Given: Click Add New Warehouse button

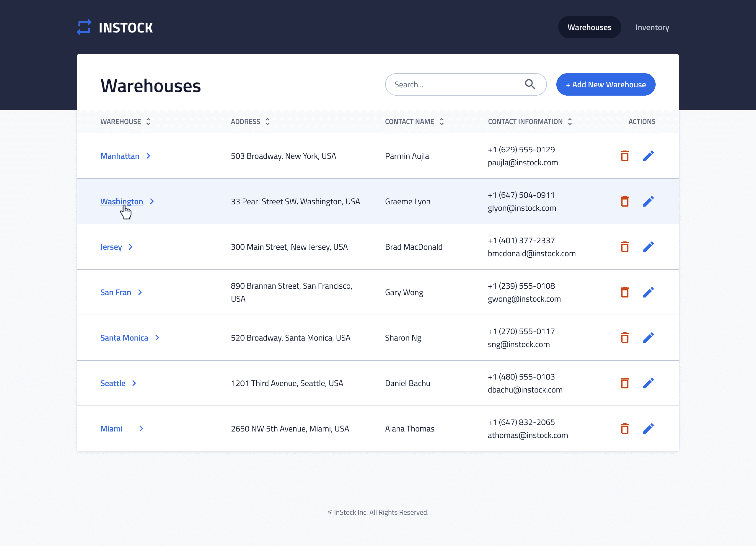Looking at the screenshot, I should pyautogui.click(x=606, y=84).
